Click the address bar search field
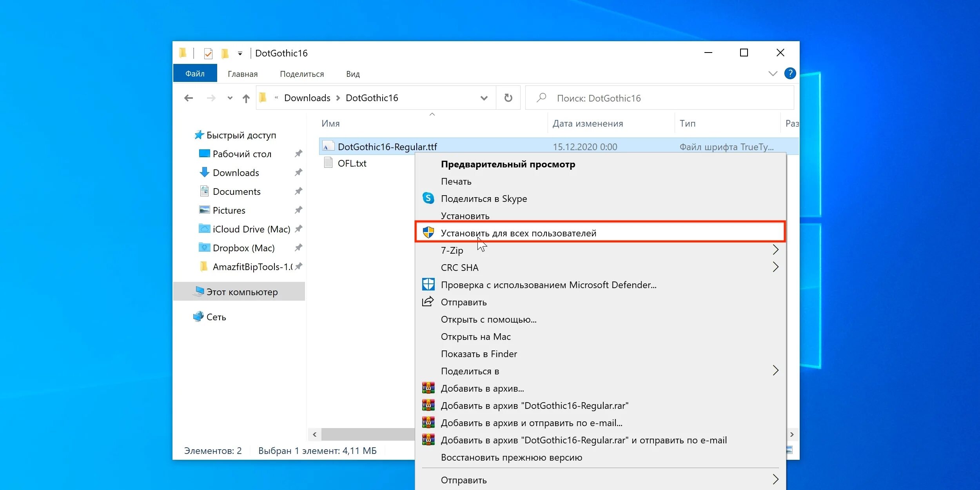 pyautogui.click(x=659, y=98)
